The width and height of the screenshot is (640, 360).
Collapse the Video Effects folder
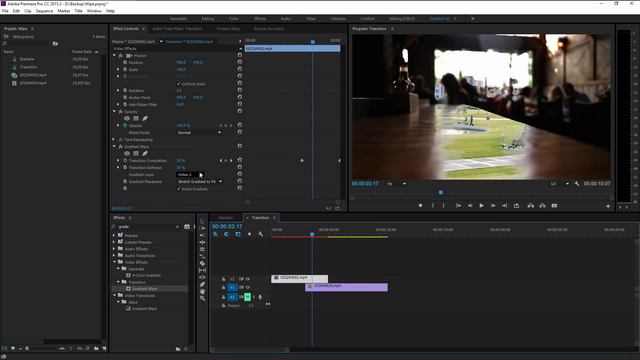click(114, 262)
